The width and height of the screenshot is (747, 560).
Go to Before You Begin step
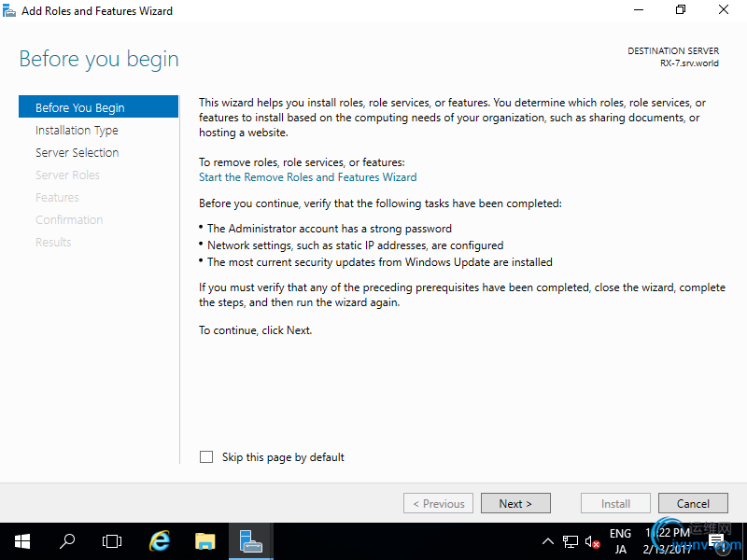pos(98,107)
